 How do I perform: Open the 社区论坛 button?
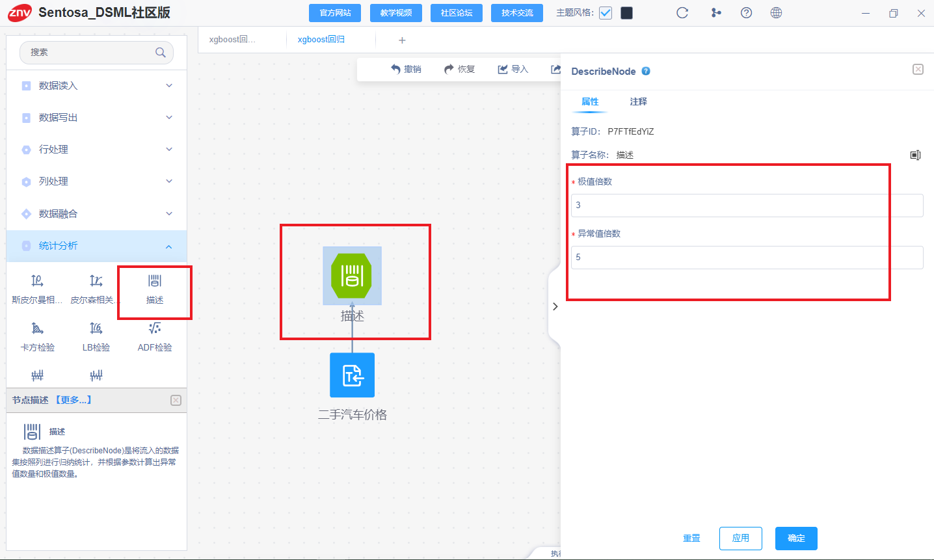tap(457, 13)
